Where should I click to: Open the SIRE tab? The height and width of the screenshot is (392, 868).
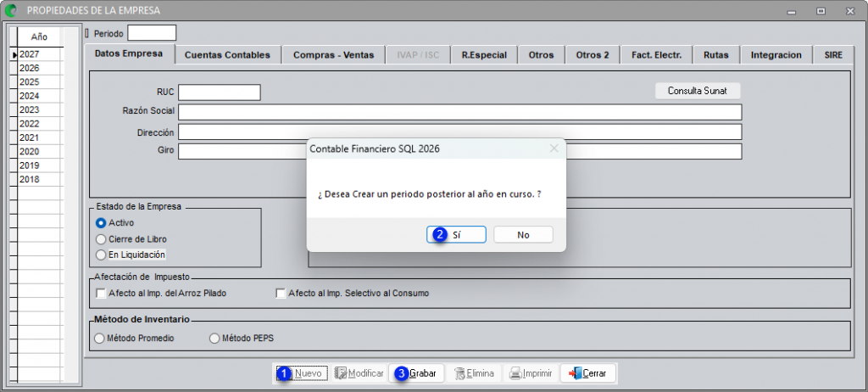[833, 55]
